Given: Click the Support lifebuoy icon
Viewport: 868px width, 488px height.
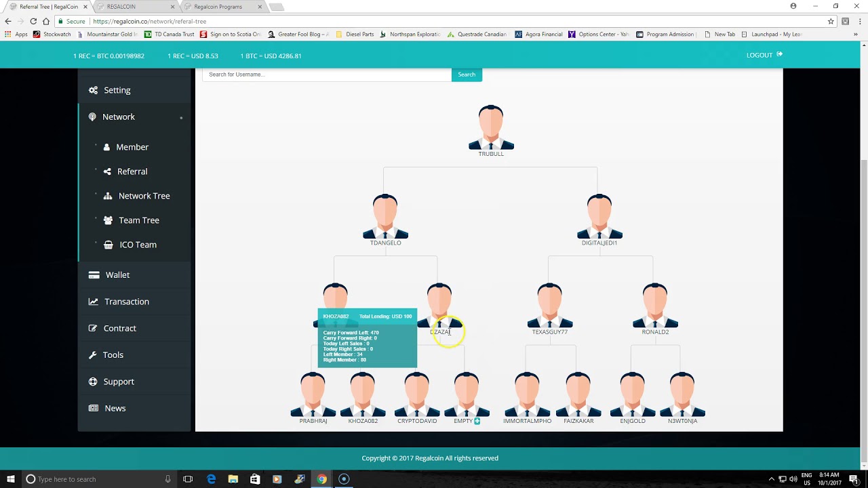Looking at the screenshot, I should (93, 382).
